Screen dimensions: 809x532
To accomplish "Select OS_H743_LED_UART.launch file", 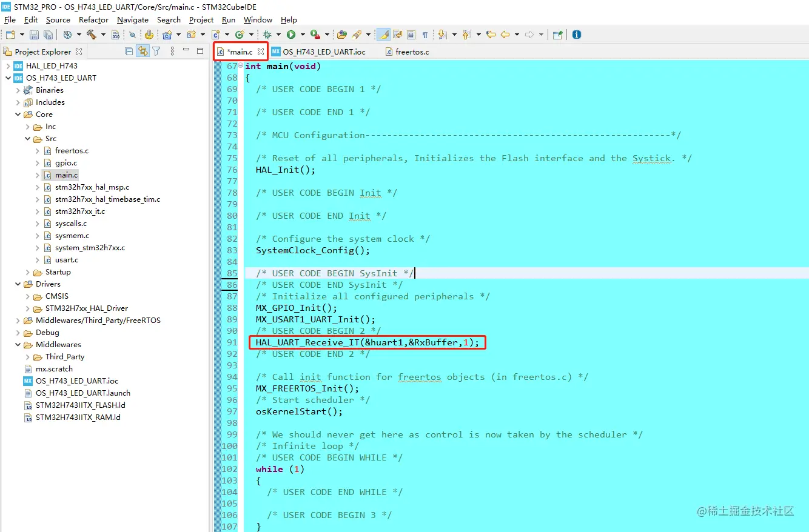I will tap(83, 393).
